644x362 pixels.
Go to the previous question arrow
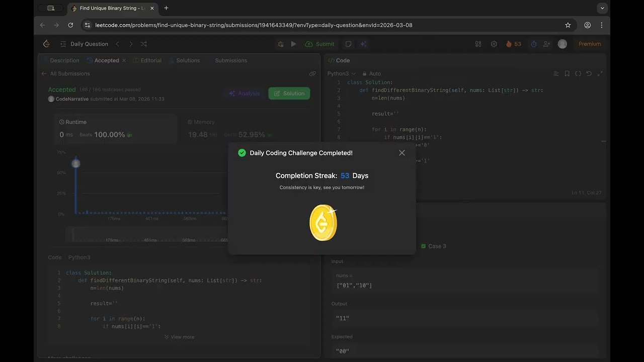click(117, 44)
